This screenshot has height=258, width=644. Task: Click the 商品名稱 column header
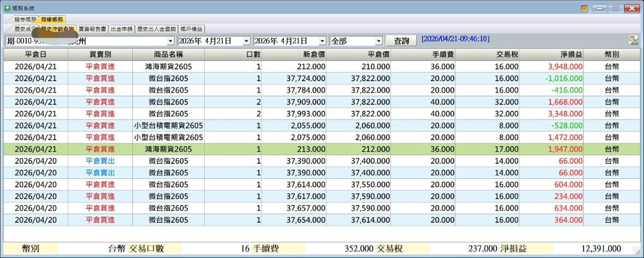(168, 54)
